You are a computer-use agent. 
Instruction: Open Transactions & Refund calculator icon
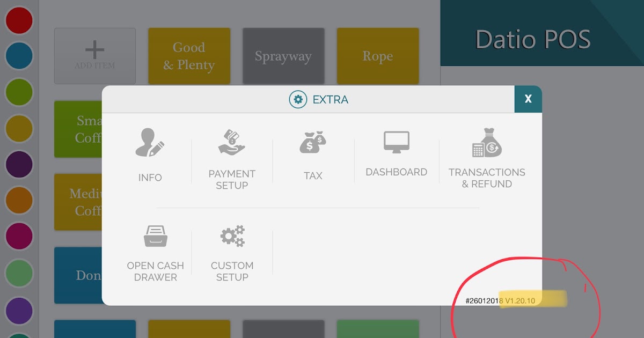pyautogui.click(x=486, y=141)
